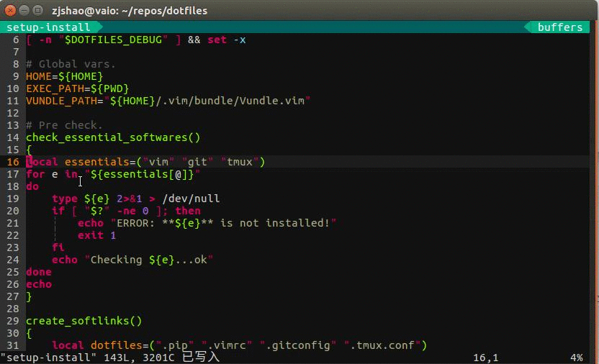Image resolution: width=599 pixels, height=364 pixels.
Task: Close the terminal window
Action: pos(10,10)
